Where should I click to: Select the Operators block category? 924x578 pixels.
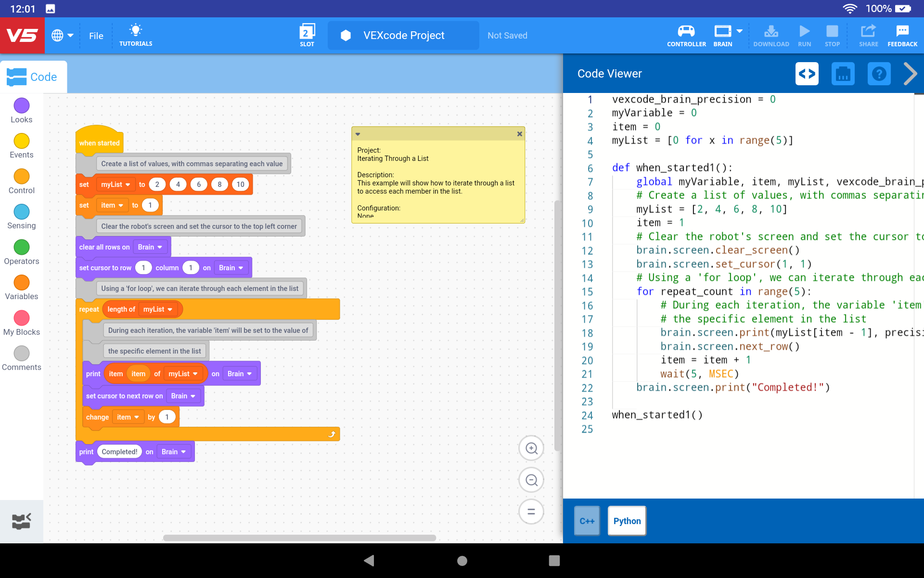point(21,247)
